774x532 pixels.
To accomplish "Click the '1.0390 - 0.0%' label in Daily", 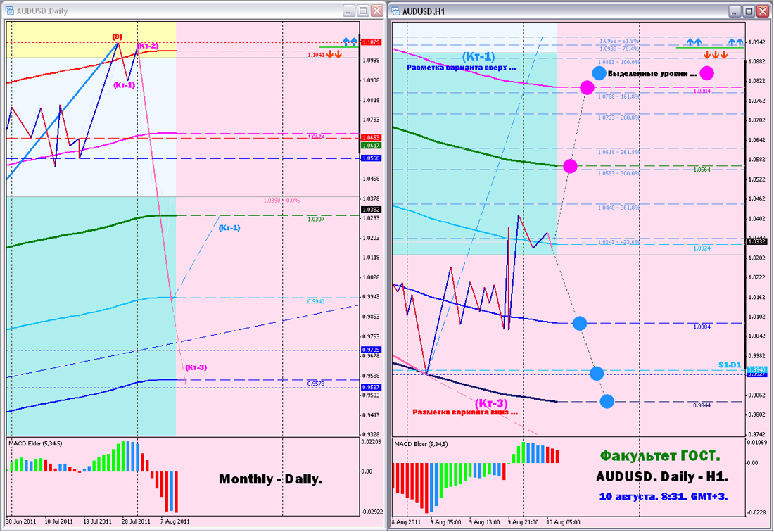I will (281, 201).
